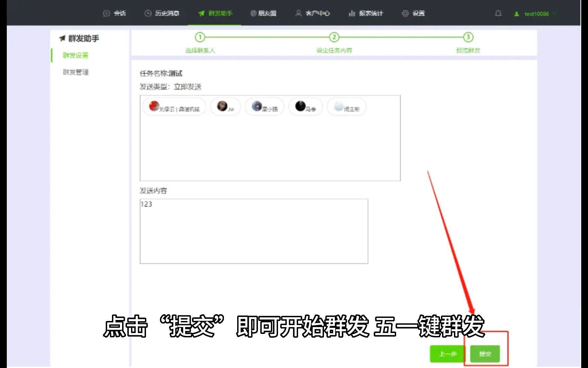The image size is (588, 368).
Task: Switch to 群发管理 in the sidebar
Action: click(75, 72)
